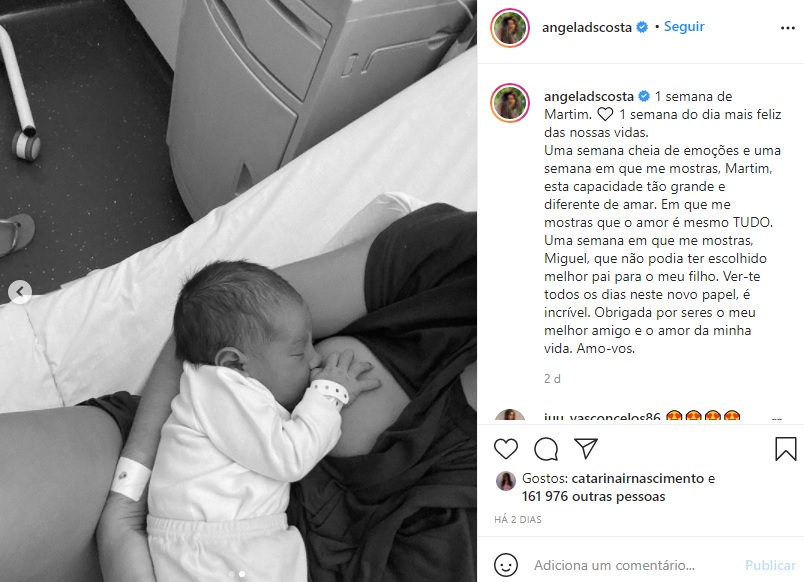Open comments via the speech bubble icon

546,449
